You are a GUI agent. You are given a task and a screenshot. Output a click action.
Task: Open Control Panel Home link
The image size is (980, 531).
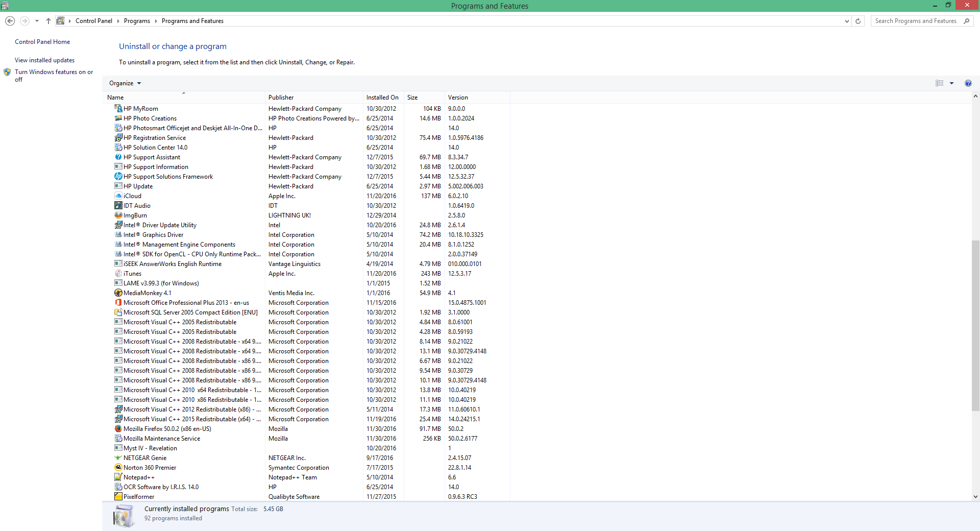click(x=42, y=42)
